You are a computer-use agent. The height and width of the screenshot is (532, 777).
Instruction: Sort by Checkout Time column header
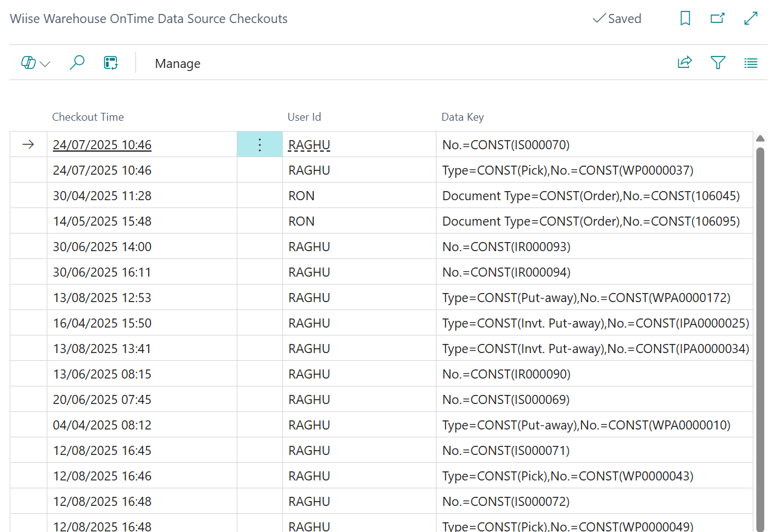88,117
